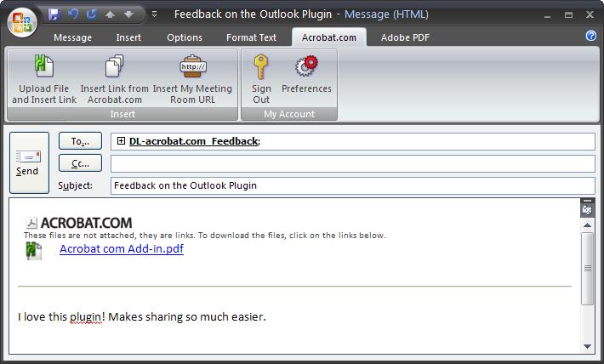Viewport: 604px width, 364px height.
Task: Switch to the Insert ribbon tab
Action: (x=128, y=37)
